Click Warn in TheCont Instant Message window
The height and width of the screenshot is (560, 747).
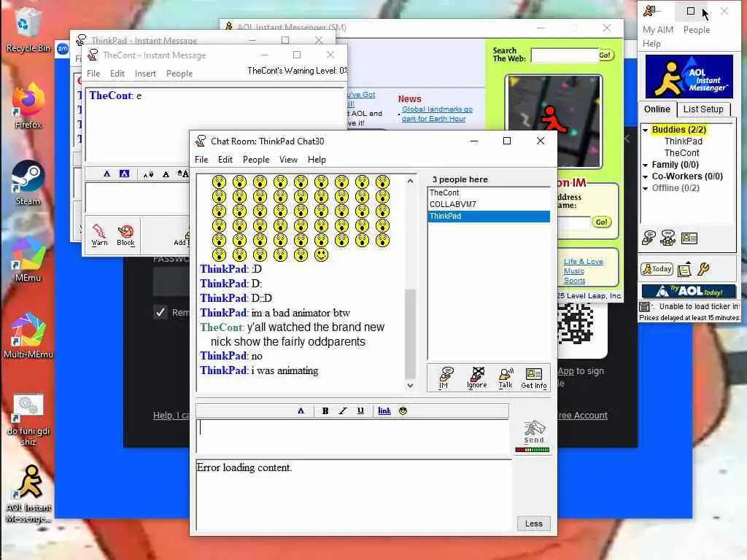click(99, 235)
